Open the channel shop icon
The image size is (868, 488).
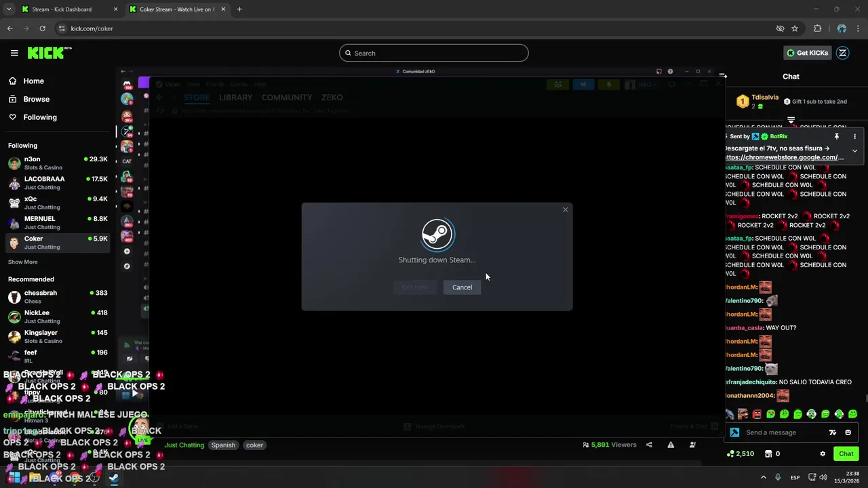click(768, 453)
